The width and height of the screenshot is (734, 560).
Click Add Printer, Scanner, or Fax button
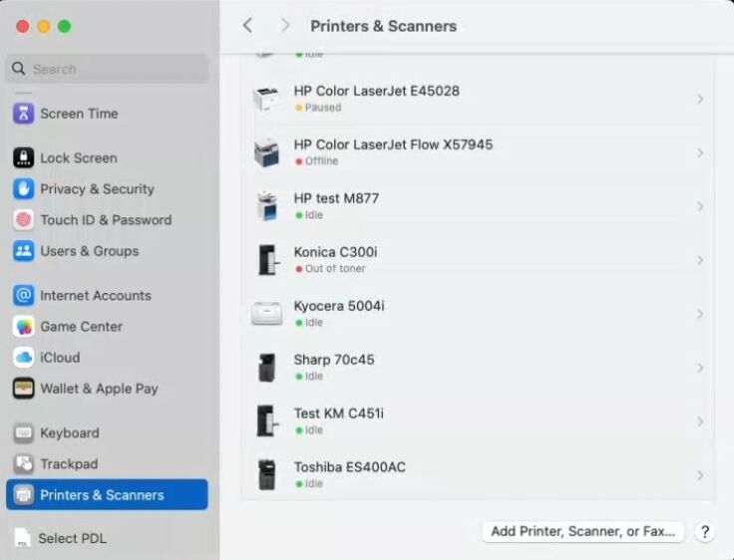click(x=583, y=531)
